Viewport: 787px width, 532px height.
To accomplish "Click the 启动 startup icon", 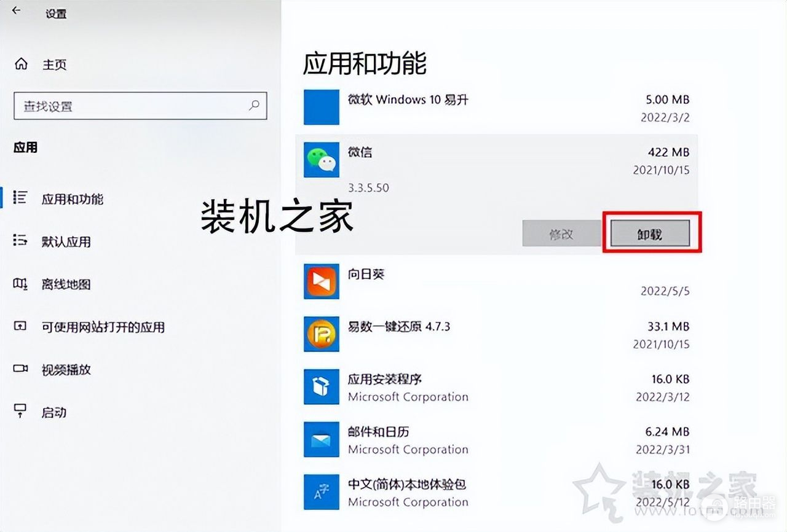I will 20,411.
